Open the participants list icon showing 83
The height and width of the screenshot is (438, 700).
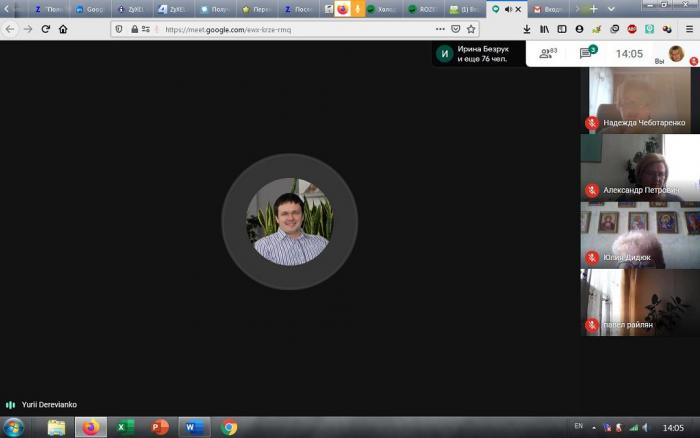click(547, 53)
